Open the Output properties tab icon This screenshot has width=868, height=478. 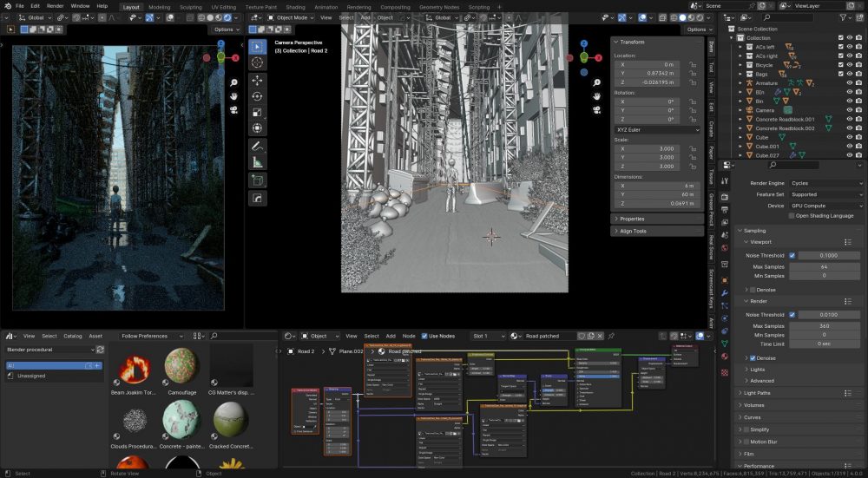725,210
